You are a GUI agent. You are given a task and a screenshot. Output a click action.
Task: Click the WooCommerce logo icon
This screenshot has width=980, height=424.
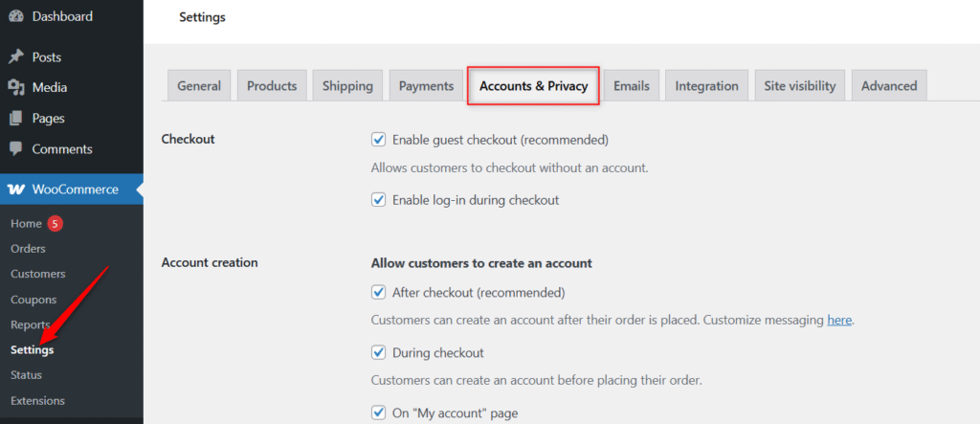16,190
